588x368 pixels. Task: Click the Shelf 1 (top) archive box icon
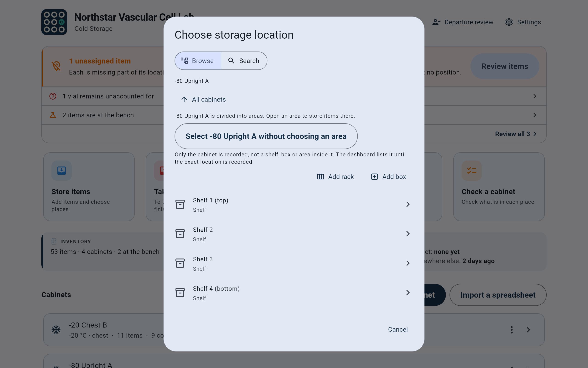(180, 204)
